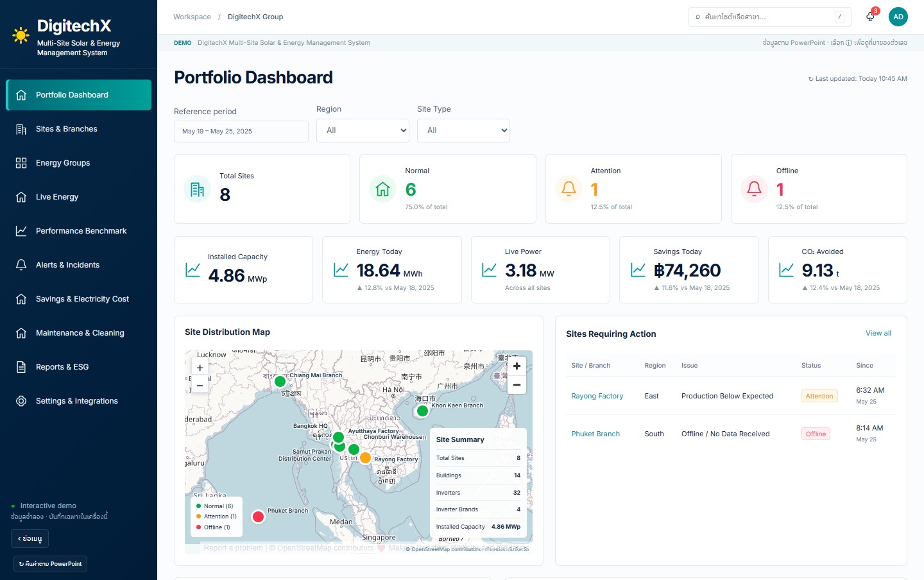
Task: Open Live Energy in sidebar
Action: tap(78, 197)
